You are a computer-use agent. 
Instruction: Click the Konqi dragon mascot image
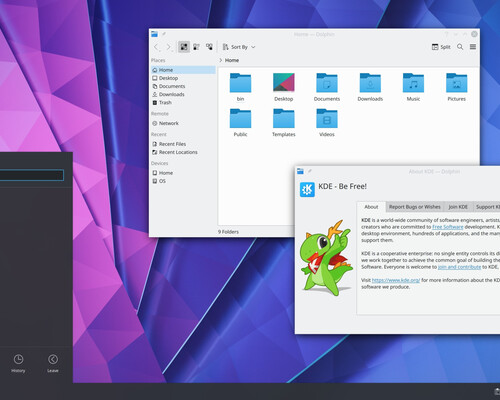[327, 258]
